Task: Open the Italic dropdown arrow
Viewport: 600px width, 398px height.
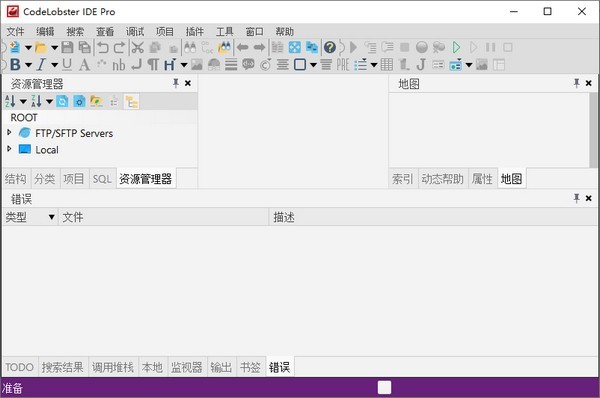Action: coord(54,65)
